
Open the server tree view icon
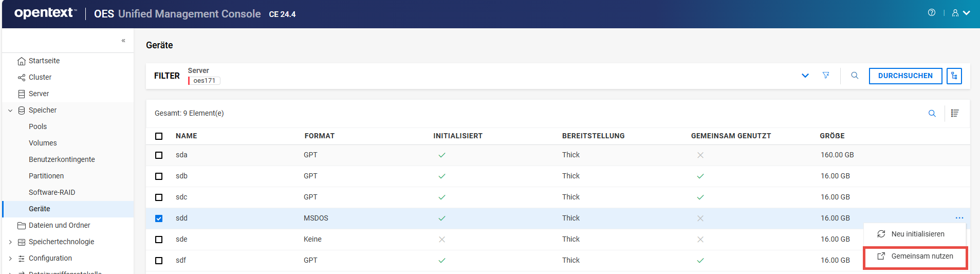[x=954, y=76]
